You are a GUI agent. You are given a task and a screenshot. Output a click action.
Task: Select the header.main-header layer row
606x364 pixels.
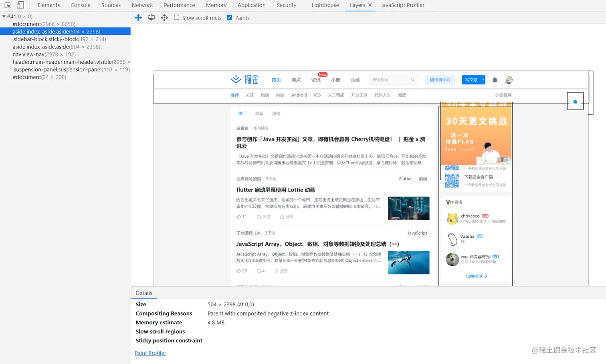coord(65,62)
